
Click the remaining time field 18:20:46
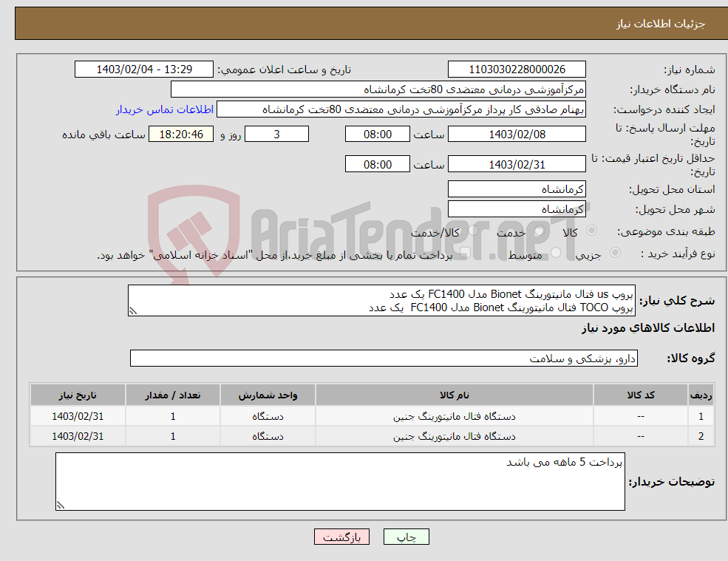pyautogui.click(x=181, y=135)
